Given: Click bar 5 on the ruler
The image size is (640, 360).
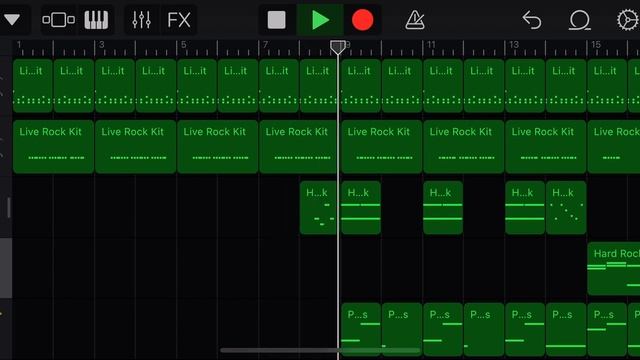Looking at the screenshot, I should coord(184,44).
